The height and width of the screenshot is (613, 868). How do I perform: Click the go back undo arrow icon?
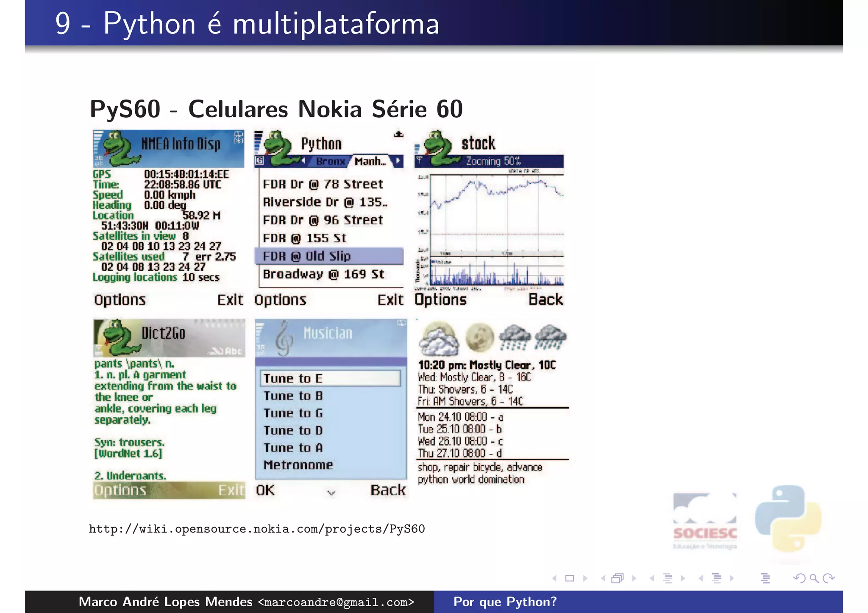point(799,578)
